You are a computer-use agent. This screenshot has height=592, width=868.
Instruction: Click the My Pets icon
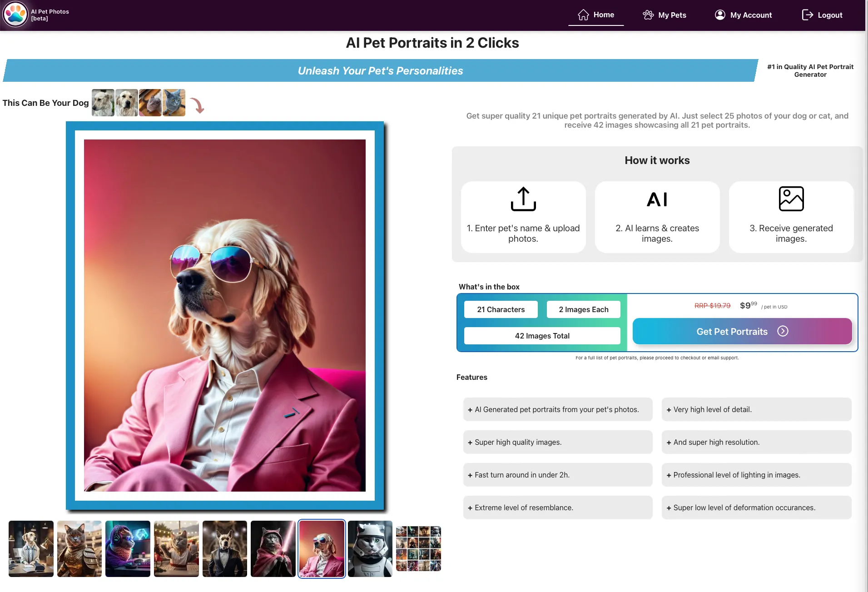pyautogui.click(x=649, y=15)
